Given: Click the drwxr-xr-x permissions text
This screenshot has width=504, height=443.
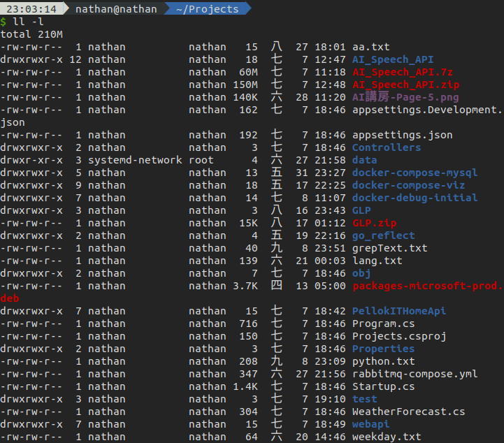Looking at the screenshot, I should click(31, 160).
